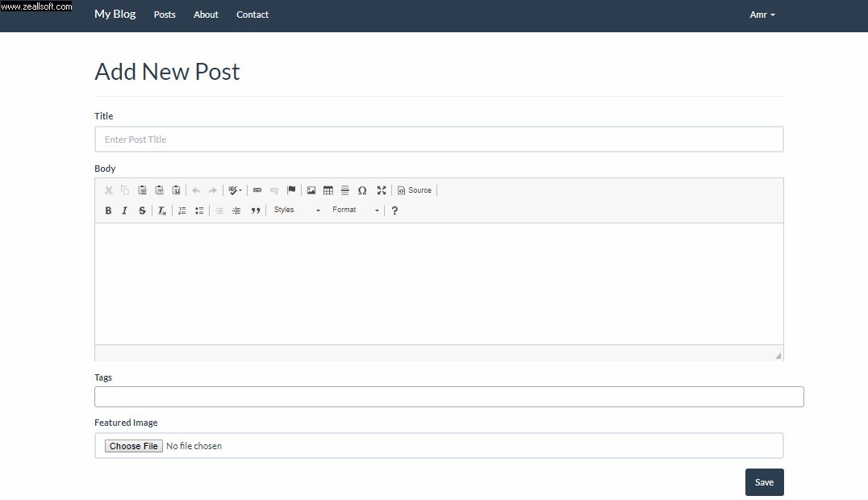Open special character Omega icon
The width and height of the screenshot is (868, 500).
tap(362, 190)
